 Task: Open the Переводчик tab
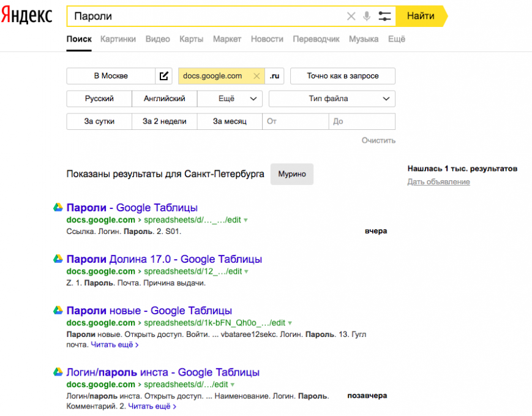(x=316, y=39)
